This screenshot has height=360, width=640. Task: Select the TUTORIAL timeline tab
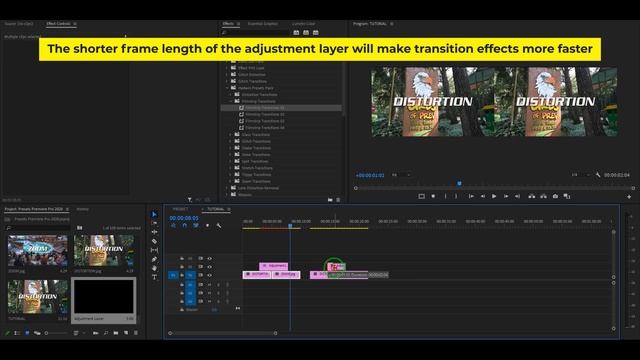[216, 209]
